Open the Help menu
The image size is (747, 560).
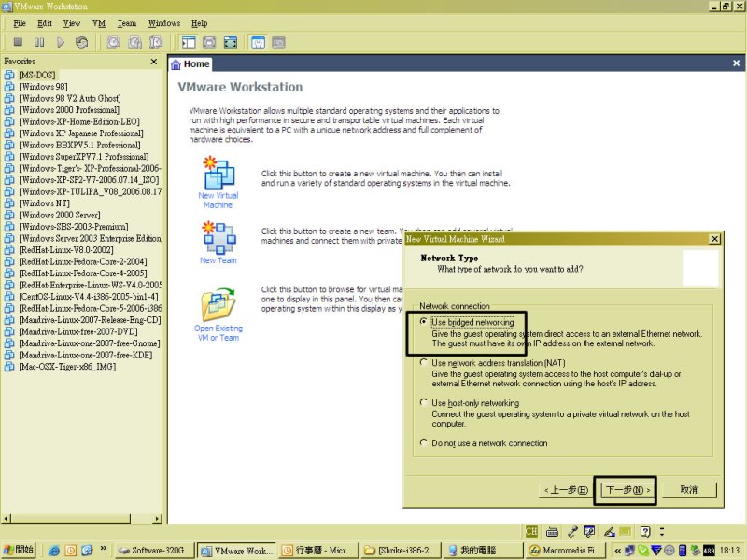pos(200,23)
